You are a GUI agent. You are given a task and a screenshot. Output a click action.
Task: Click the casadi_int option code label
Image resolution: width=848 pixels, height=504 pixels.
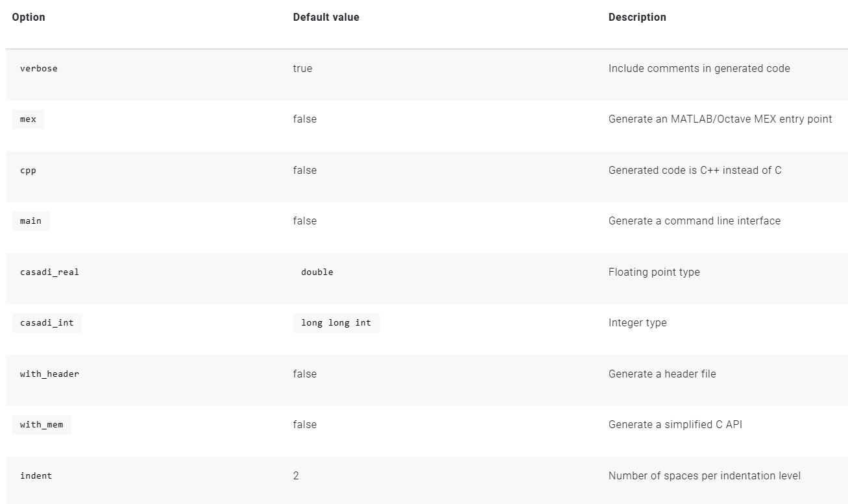(47, 323)
